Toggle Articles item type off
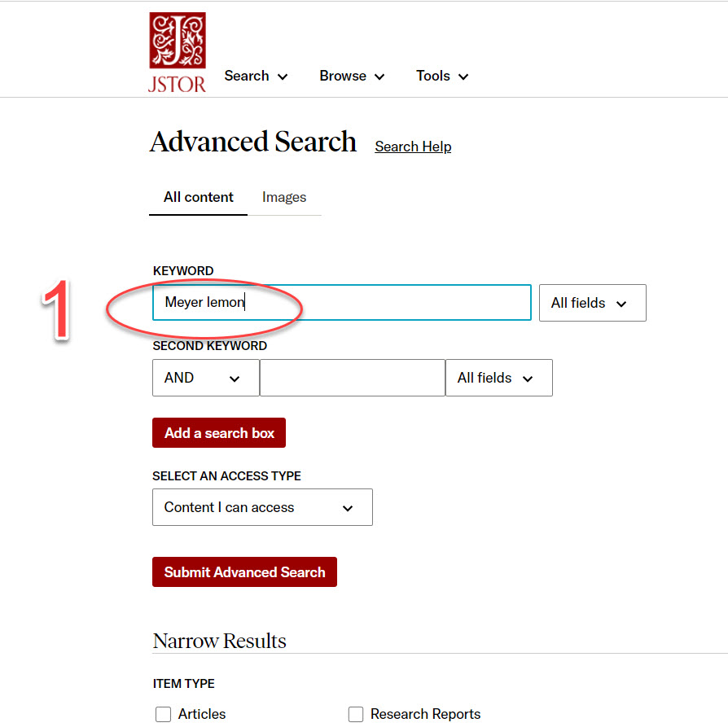This screenshot has height=727, width=728. pyautogui.click(x=164, y=714)
